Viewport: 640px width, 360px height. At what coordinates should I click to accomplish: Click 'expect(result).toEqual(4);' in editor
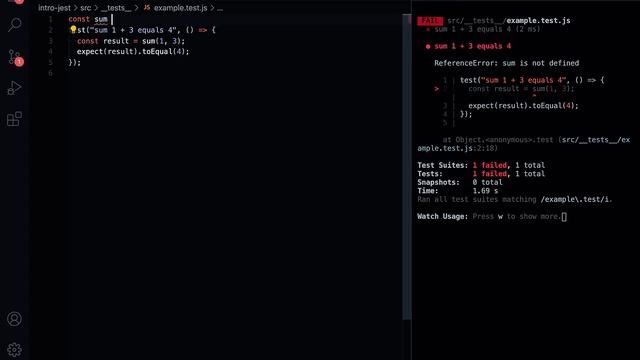[x=133, y=51]
